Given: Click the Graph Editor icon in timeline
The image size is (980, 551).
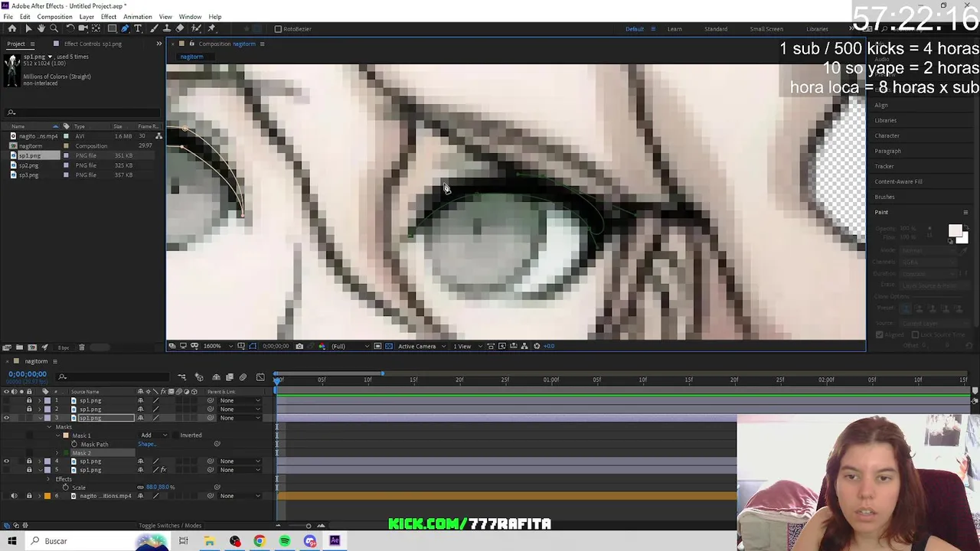Looking at the screenshot, I should pos(260,377).
